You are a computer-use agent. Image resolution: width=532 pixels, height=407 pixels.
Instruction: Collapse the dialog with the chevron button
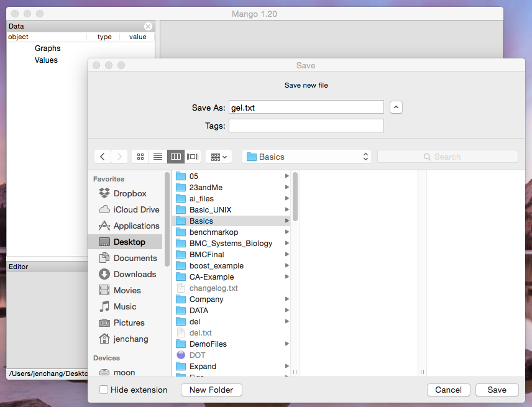tap(397, 107)
